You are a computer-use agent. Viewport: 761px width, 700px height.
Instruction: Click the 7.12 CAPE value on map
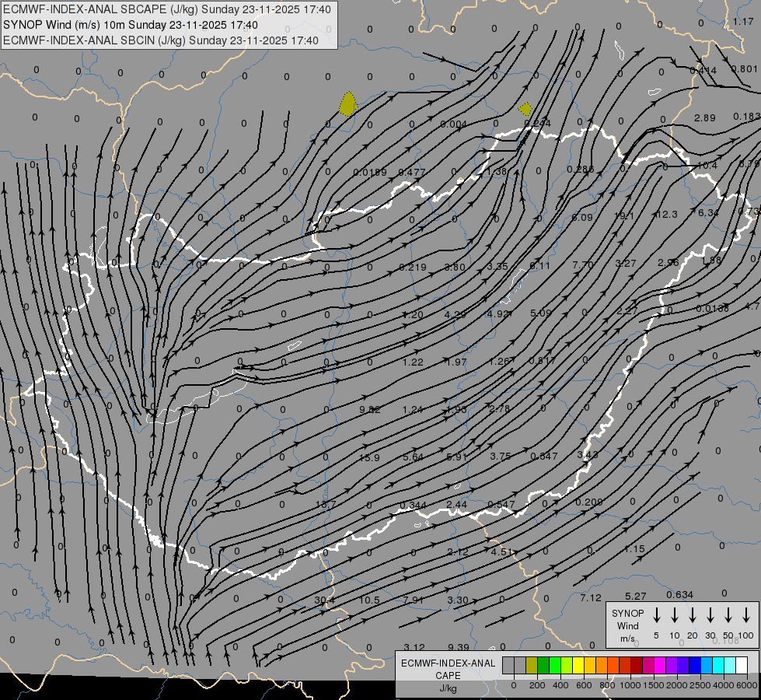(x=591, y=598)
